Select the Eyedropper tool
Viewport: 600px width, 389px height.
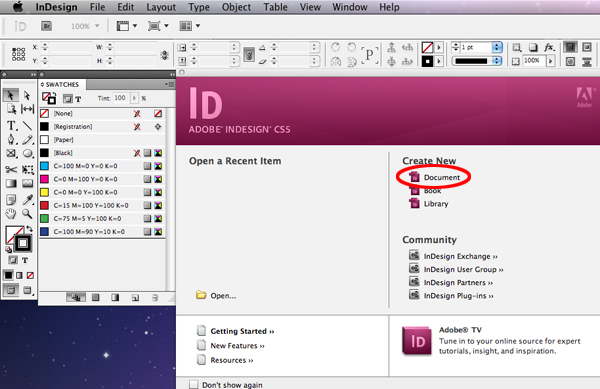click(27, 200)
